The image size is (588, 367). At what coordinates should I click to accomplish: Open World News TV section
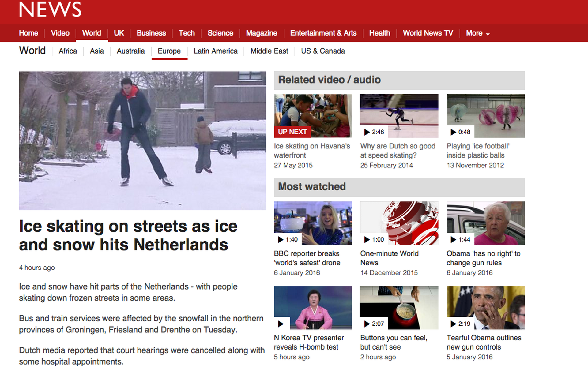pyautogui.click(x=428, y=33)
